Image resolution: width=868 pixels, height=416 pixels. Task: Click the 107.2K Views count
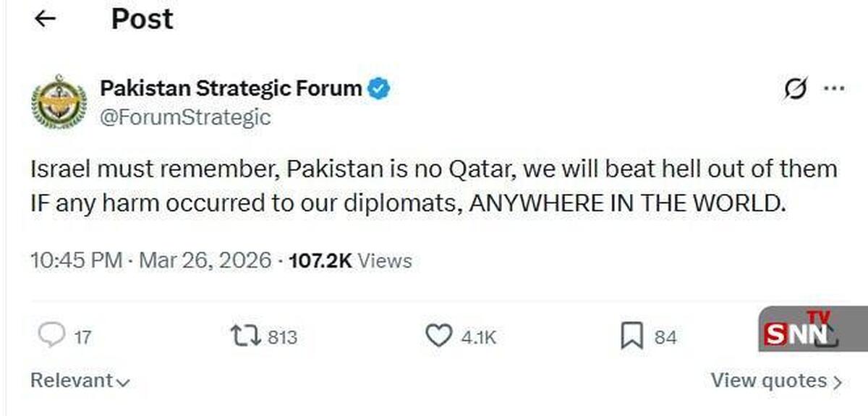click(x=350, y=260)
